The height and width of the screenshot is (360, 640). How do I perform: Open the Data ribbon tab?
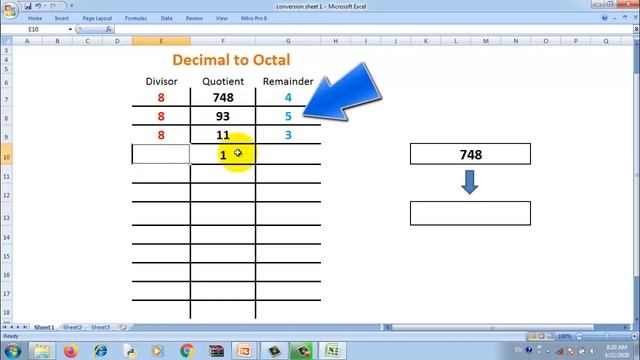click(x=167, y=18)
